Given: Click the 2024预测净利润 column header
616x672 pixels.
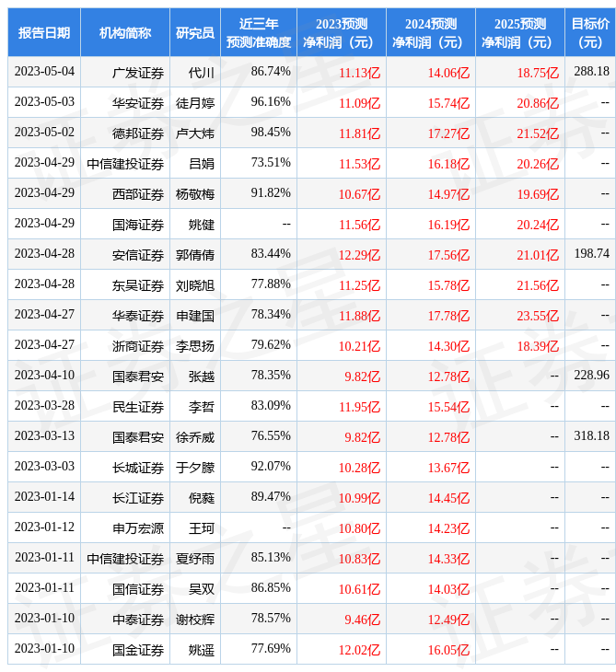Looking at the screenshot, I should (x=431, y=32).
